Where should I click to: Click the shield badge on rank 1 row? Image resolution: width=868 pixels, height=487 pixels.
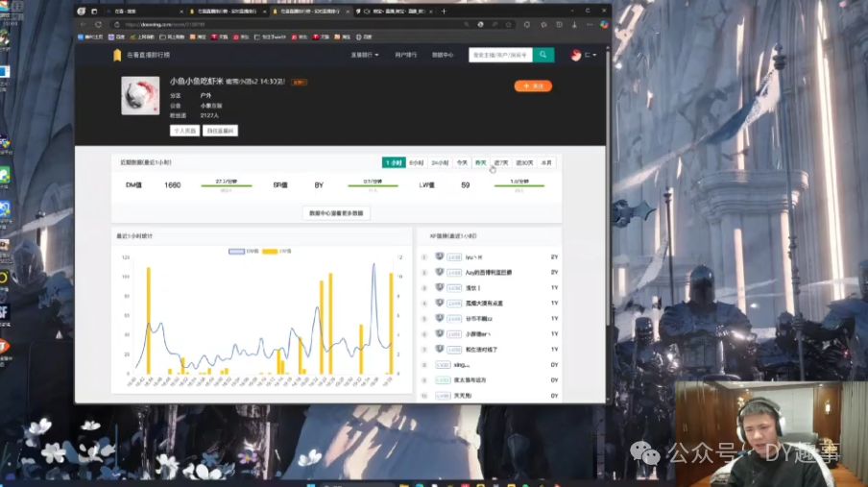pyautogui.click(x=440, y=256)
